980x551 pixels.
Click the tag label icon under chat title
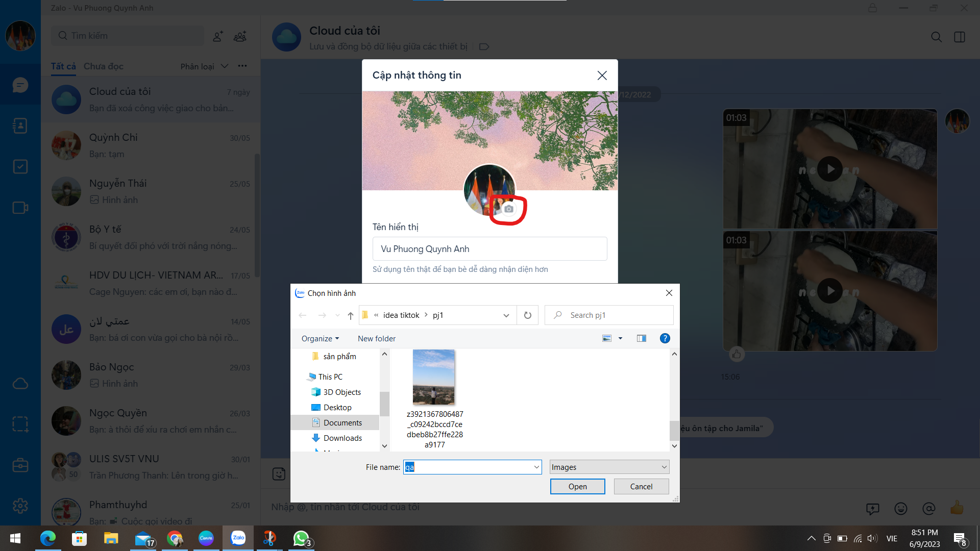tap(484, 46)
